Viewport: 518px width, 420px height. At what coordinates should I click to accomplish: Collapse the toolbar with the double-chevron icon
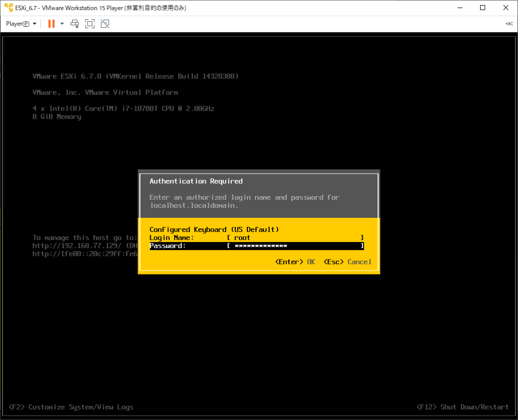[x=509, y=24]
